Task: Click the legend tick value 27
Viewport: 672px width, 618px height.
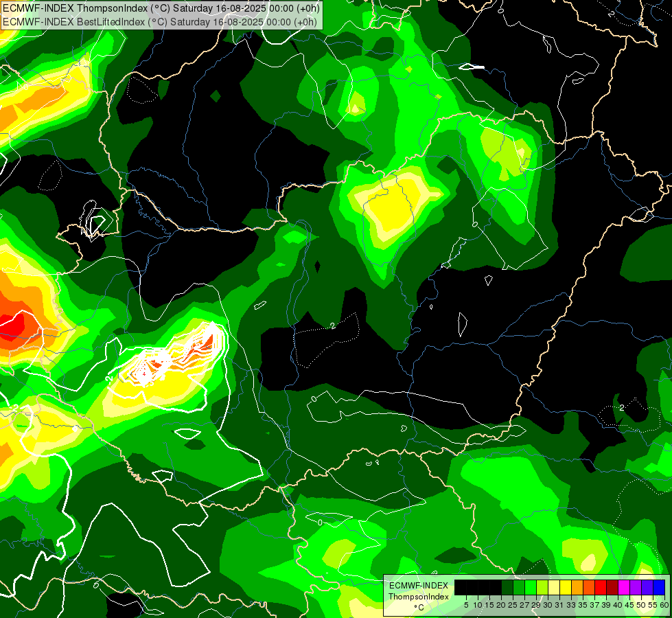Action: tap(524, 605)
